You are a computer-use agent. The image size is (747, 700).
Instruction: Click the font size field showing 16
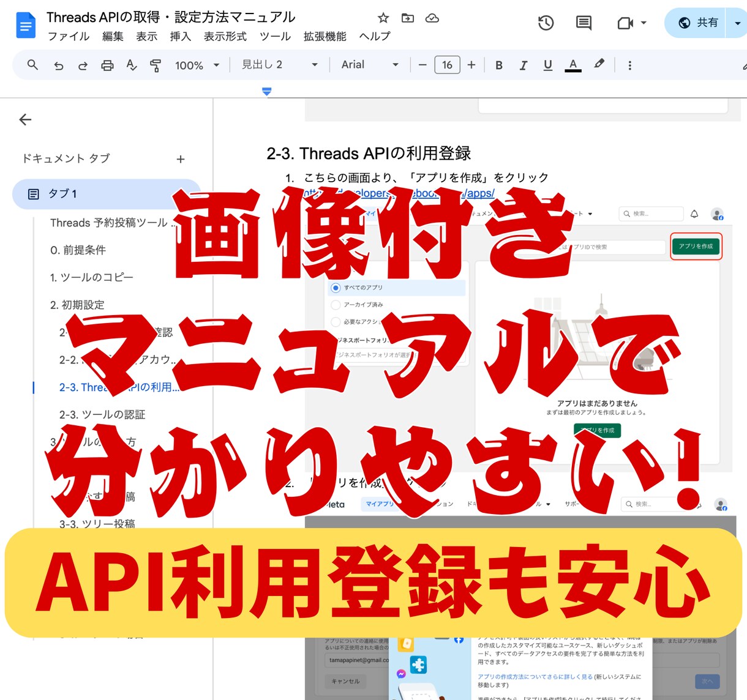pos(447,65)
